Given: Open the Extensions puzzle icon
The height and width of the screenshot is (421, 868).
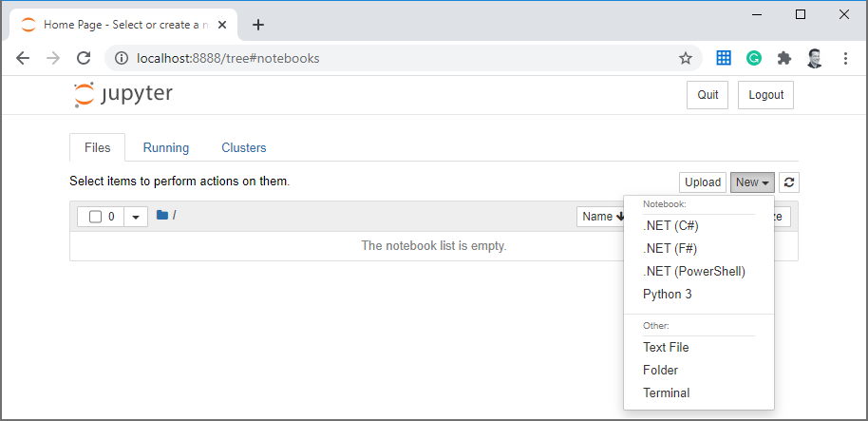Looking at the screenshot, I should tap(783, 58).
